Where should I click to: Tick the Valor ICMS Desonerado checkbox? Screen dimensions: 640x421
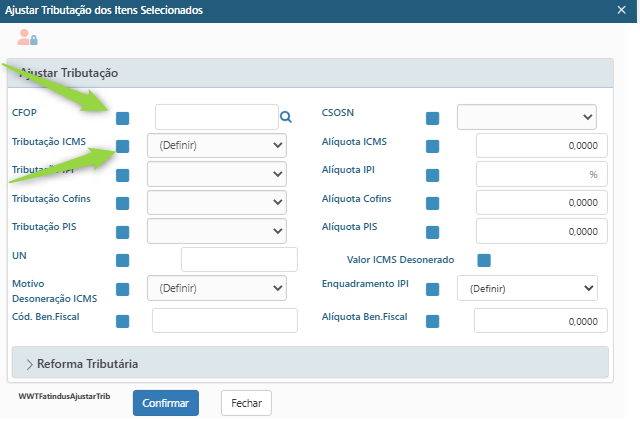pos(484,261)
